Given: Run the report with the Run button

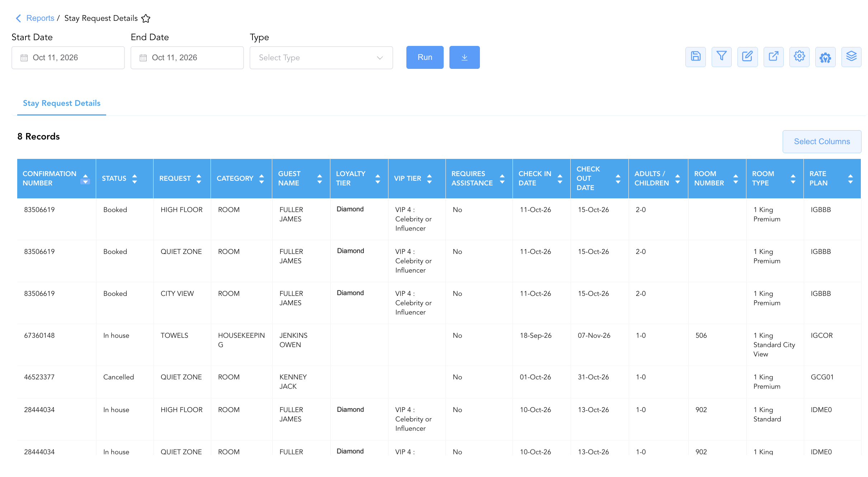Looking at the screenshot, I should [425, 57].
